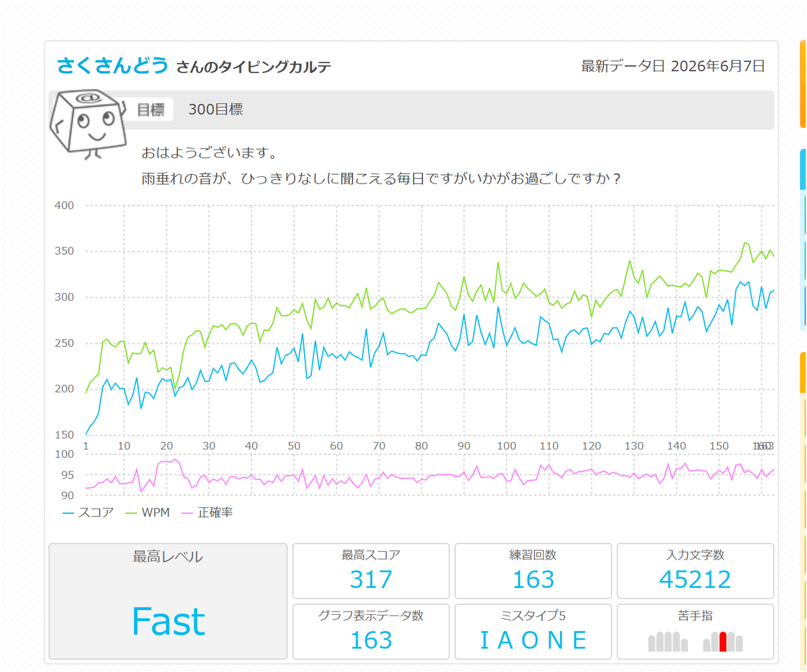This screenshot has height=672, width=807.
Task: Click the x-axis label 100
Action: 506,446
